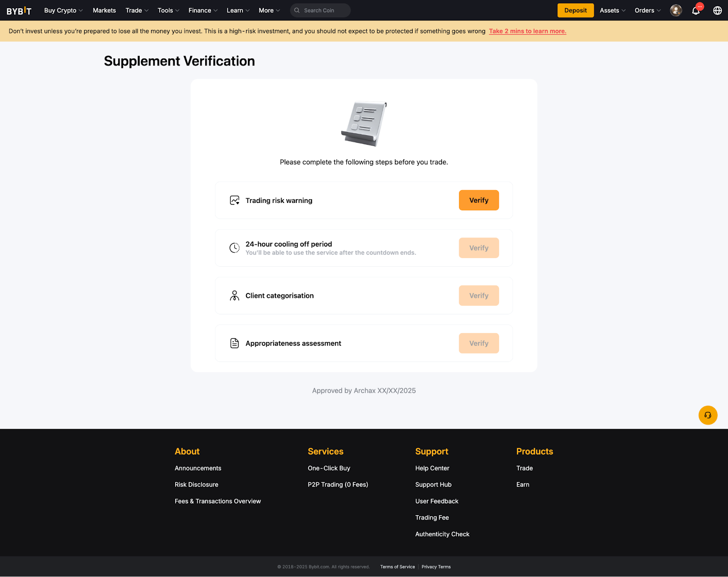728x577 pixels.
Task: Expand the Buy Crypto dropdown
Action: pos(63,10)
